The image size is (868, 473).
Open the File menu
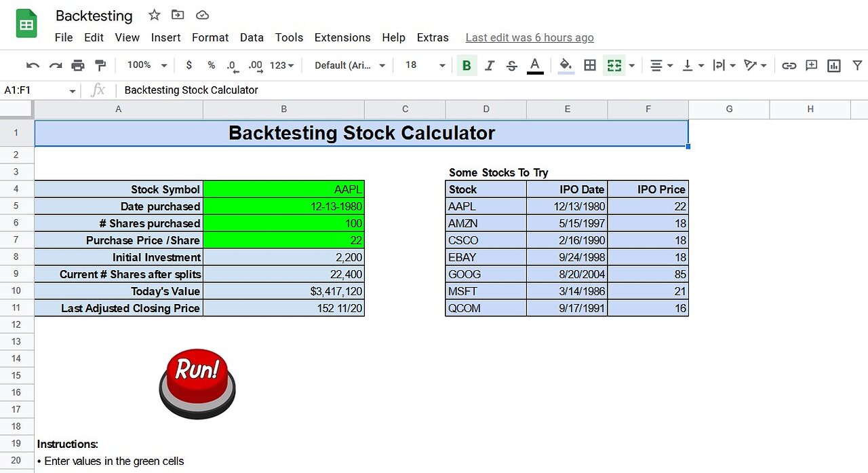tap(64, 37)
